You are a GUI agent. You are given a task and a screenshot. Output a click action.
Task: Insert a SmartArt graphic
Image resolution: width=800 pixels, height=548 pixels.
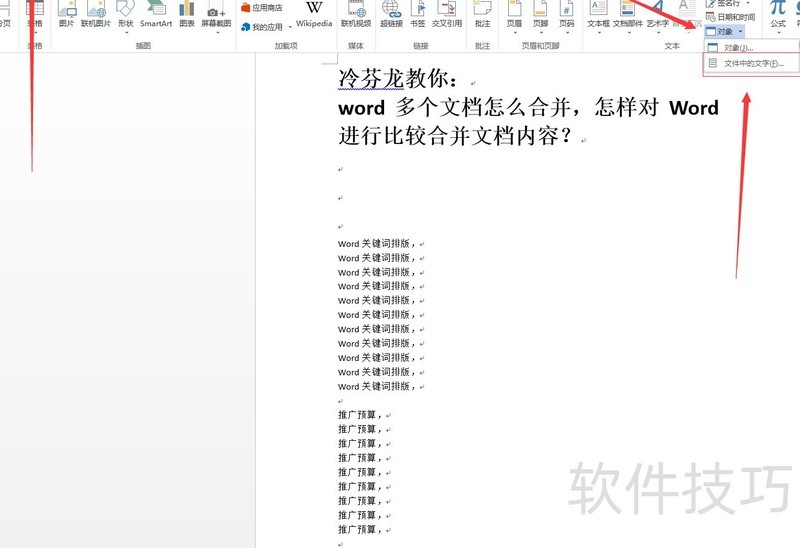tap(156, 14)
